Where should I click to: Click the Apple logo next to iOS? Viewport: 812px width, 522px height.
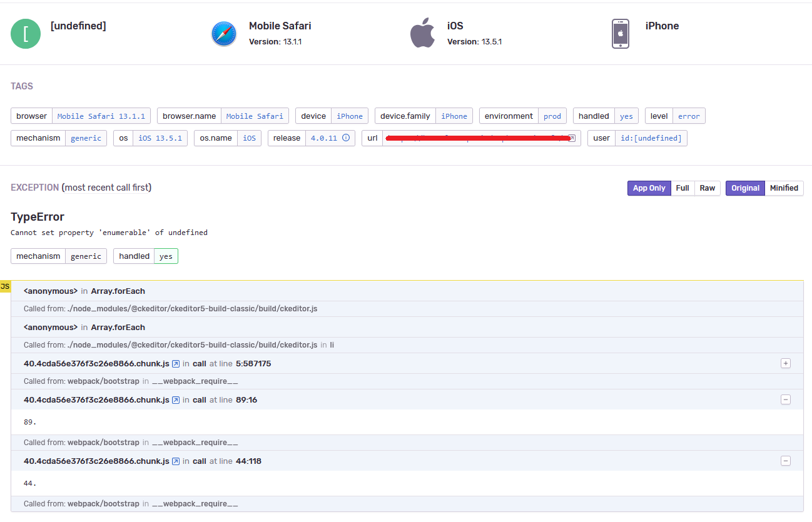(x=423, y=33)
